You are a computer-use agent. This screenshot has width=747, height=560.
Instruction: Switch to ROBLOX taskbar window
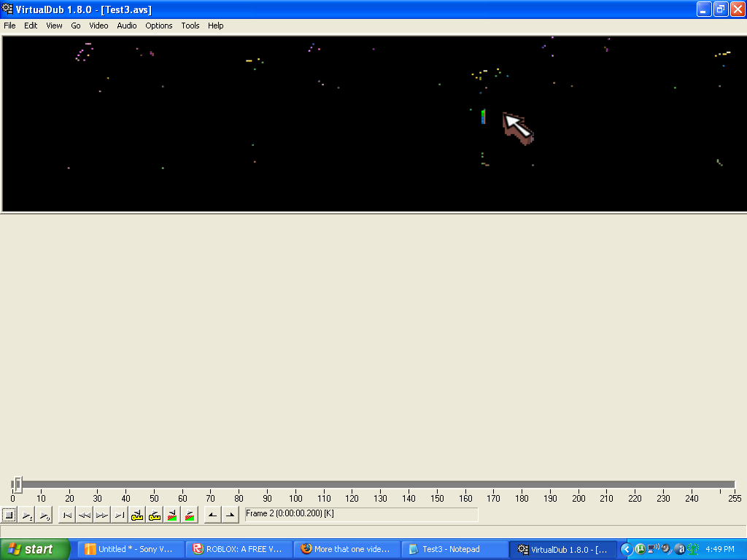click(x=239, y=550)
